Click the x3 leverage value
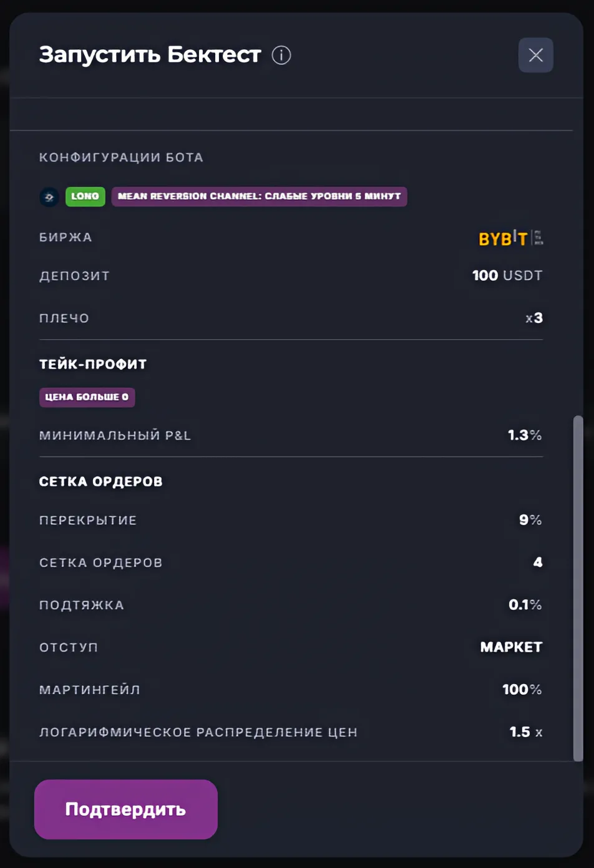This screenshot has height=868, width=594. pos(534,318)
